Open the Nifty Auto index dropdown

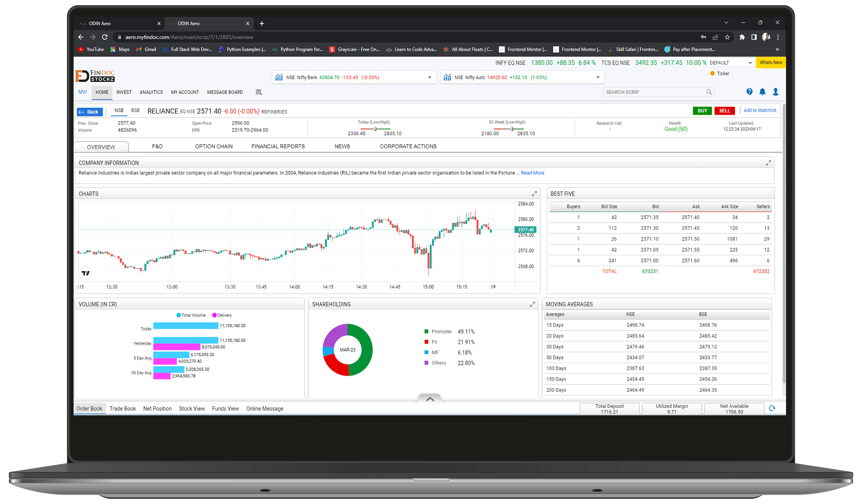598,78
